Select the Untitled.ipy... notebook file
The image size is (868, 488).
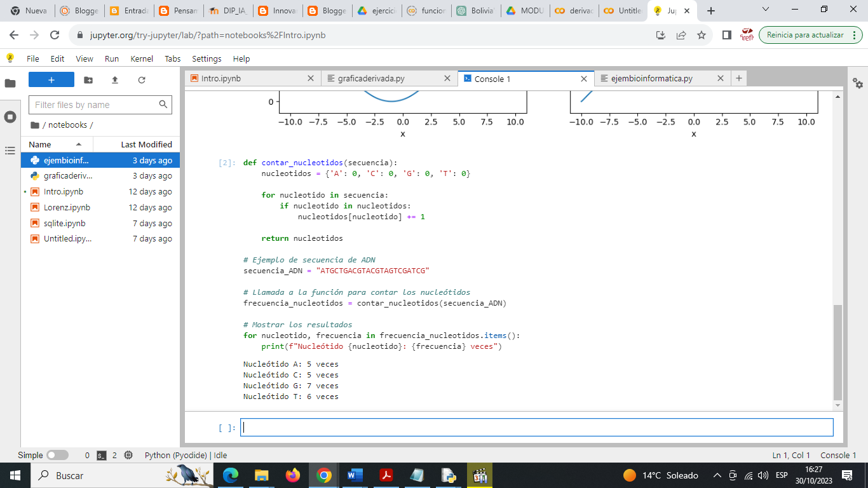click(100, 239)
